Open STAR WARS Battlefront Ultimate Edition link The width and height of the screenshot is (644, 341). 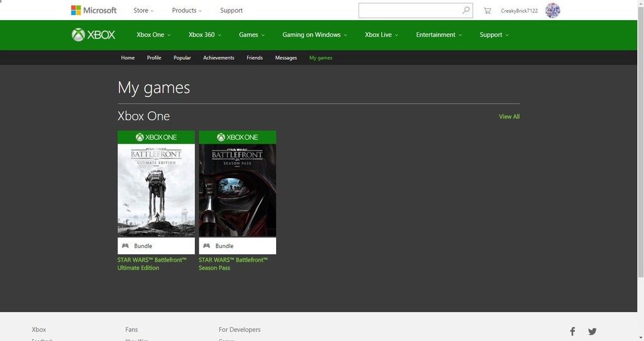(x=152, y=264)
